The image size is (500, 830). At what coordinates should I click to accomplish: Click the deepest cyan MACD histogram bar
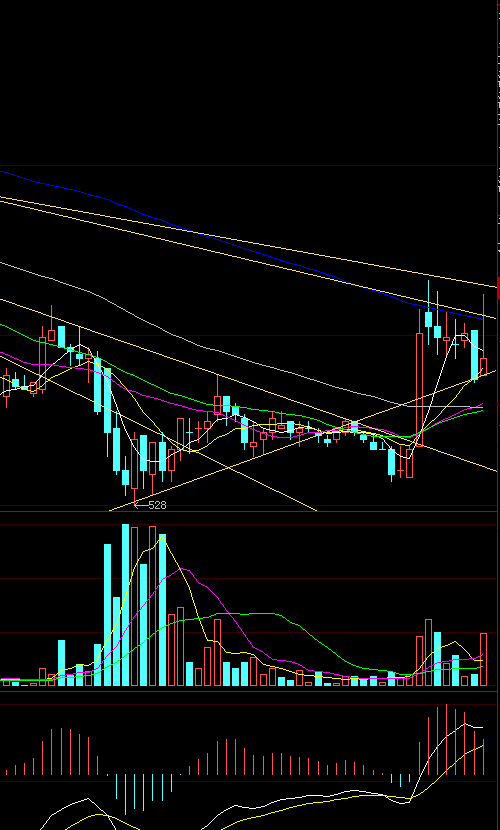[125, 795]
